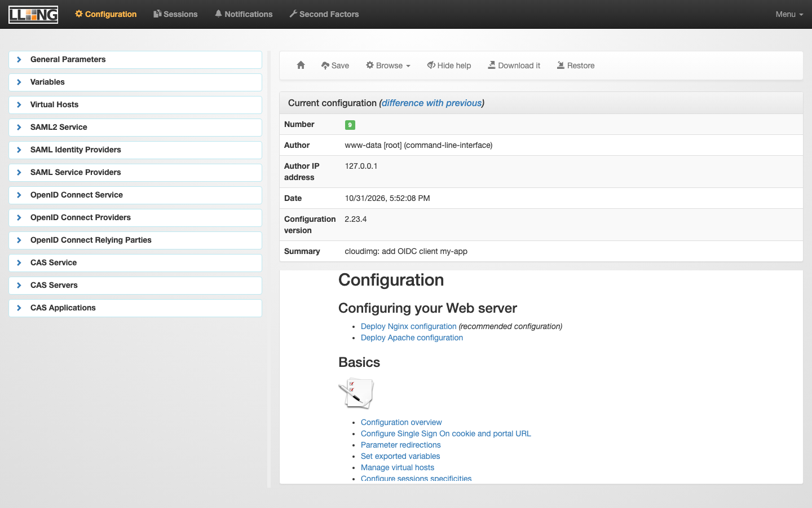Open Deploy Apache configuration link
812x508 pixels.
[x=412, y=338]
